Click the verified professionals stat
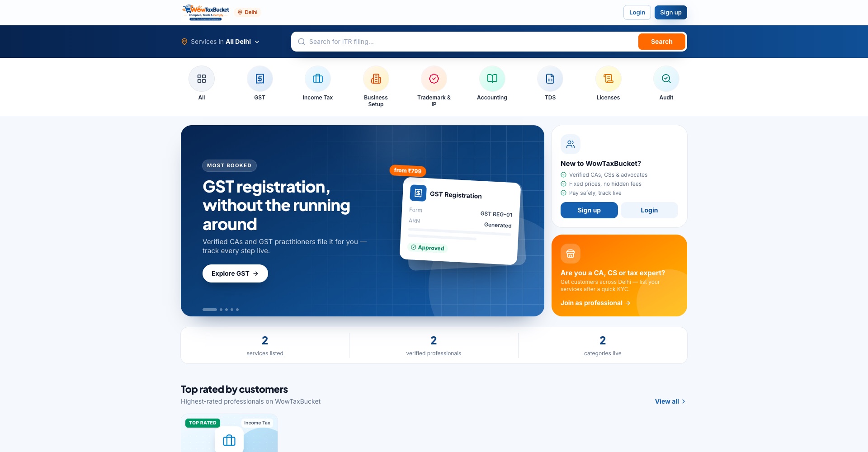This screenshot has height=452, width=868. point(434,346)
